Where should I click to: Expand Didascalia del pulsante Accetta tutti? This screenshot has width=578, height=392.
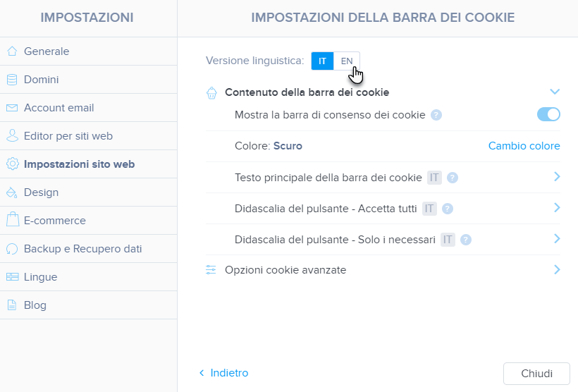point(557,208)
